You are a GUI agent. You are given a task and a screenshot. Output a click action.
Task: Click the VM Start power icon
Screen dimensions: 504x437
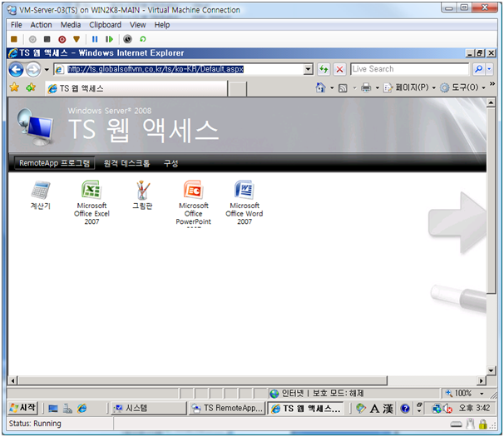click(32, 39)
